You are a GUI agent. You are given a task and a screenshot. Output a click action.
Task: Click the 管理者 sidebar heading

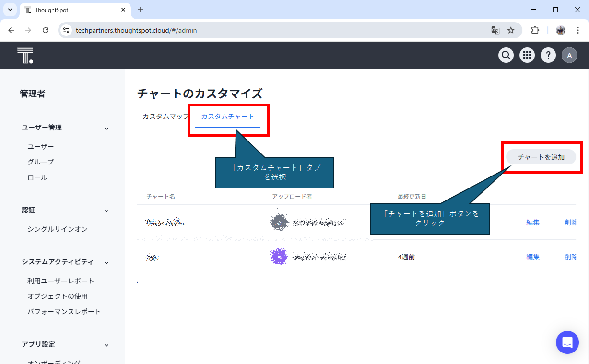[x=33, y=94]
